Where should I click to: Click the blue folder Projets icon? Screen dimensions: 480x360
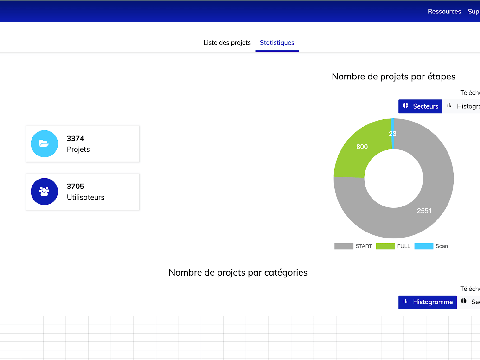click(x=44, y=144)
